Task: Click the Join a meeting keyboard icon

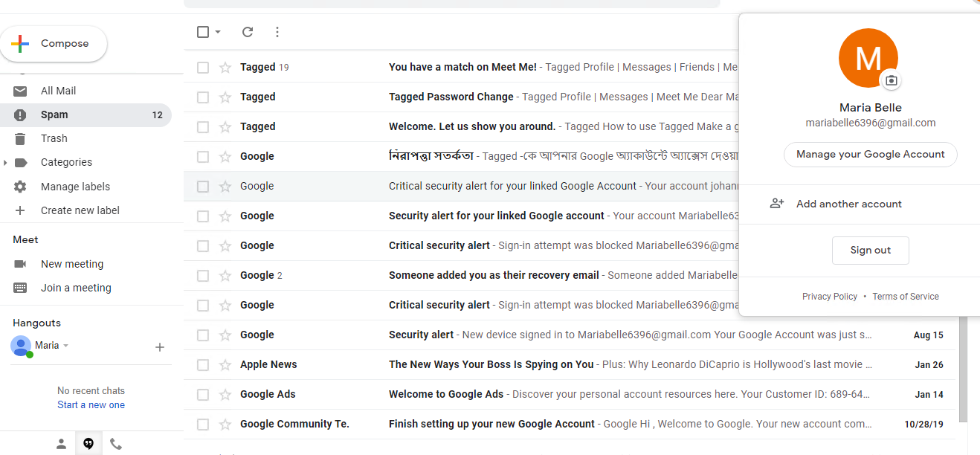Action: click(x=20, y=288)
